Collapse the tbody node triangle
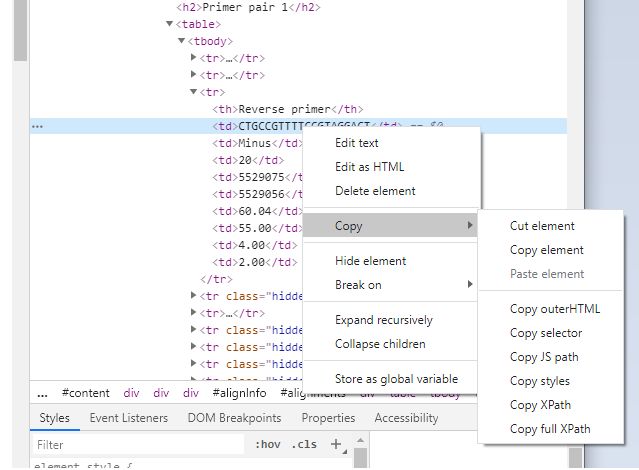This screenshot has width=639, height=470. click(x=182, y=40)
